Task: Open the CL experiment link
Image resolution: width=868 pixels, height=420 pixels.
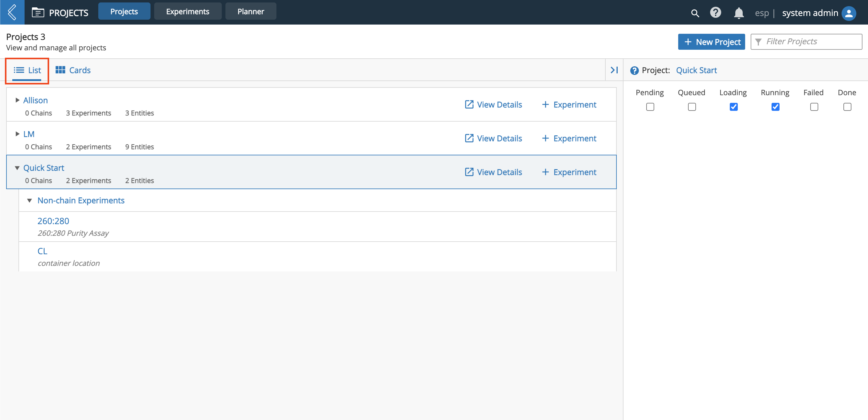Action: (x=42, y=251)
